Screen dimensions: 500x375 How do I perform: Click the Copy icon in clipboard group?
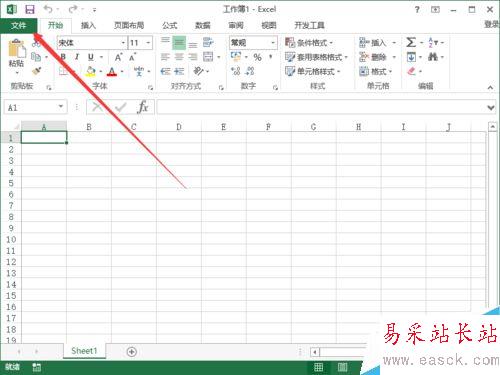pyautogui.click(x=36, y=57)
